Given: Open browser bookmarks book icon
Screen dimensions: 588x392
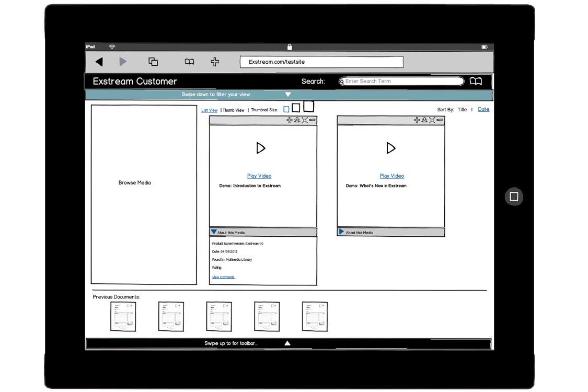Looking at the screenshot, I should coord(189,62).
